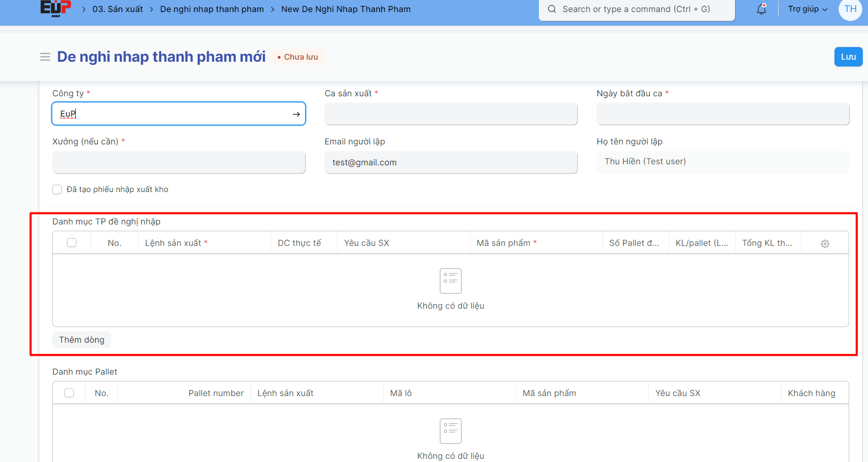The image size is (868, 462).
Task: Navigate to De nghi nhap thanh pham breadcrumb
Action: [211, 9]
